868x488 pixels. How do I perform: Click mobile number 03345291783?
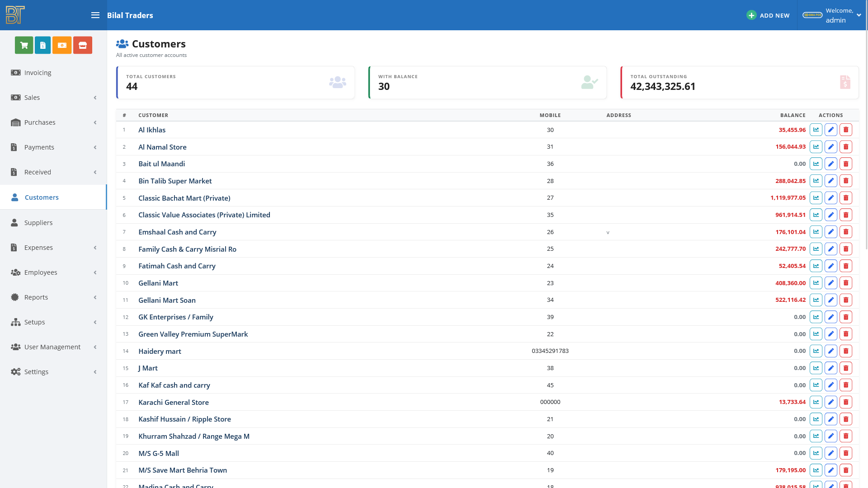550,351
